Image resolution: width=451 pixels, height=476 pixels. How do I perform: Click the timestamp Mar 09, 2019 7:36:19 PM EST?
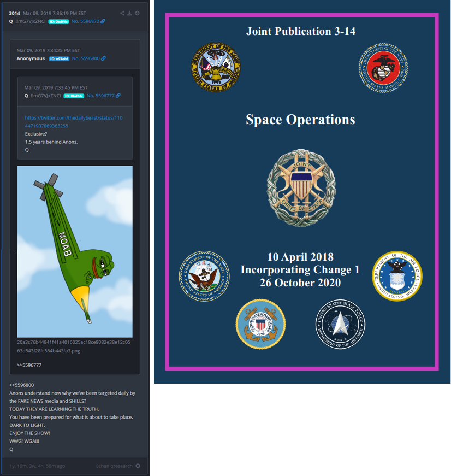pyautogui.click(x=55, y=13)
